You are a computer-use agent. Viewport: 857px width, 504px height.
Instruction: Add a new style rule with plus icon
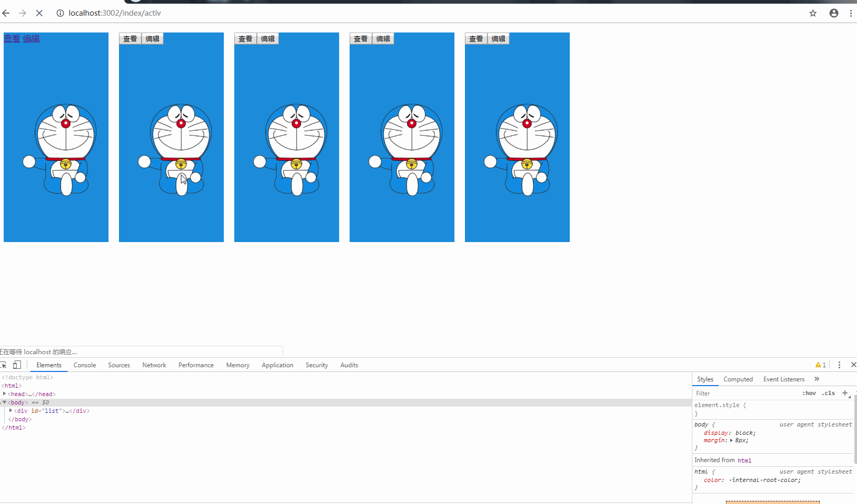(x=844, y=393)
